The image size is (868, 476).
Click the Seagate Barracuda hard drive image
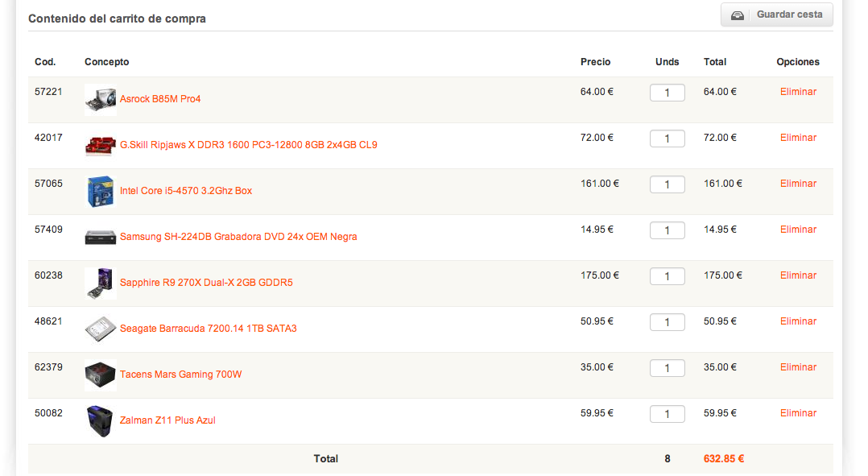(x=100, y=329)
